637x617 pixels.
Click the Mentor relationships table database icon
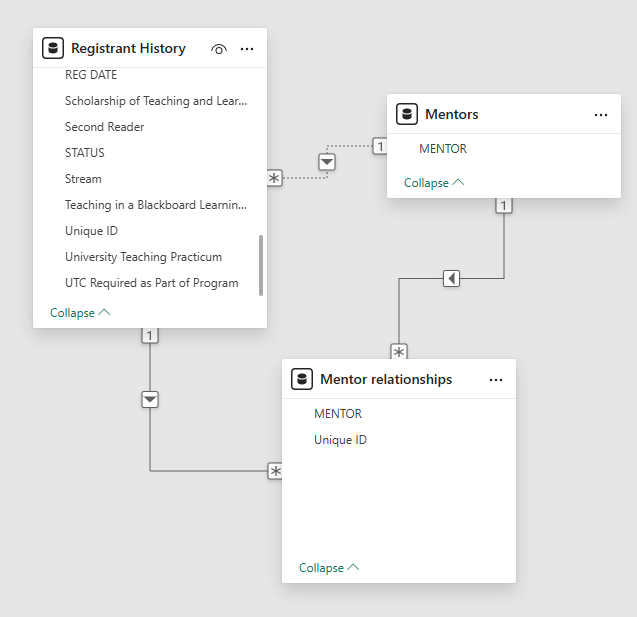[x=302, y=379]
